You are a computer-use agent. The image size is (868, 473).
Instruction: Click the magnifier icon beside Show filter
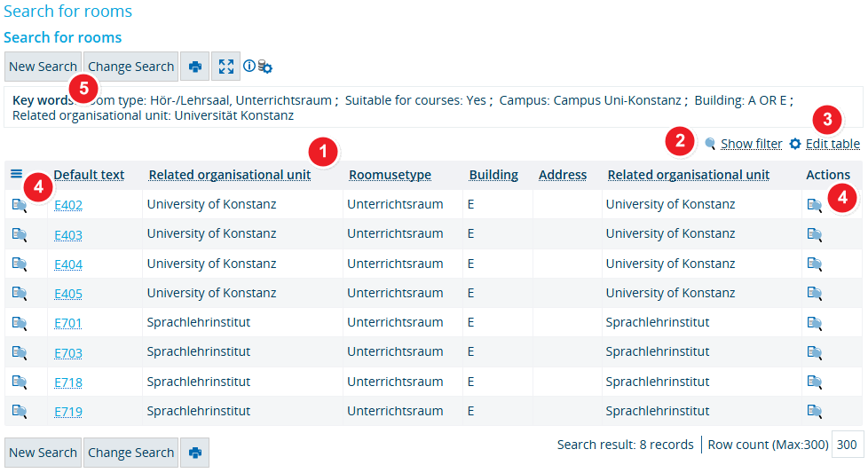click(710, 144)
